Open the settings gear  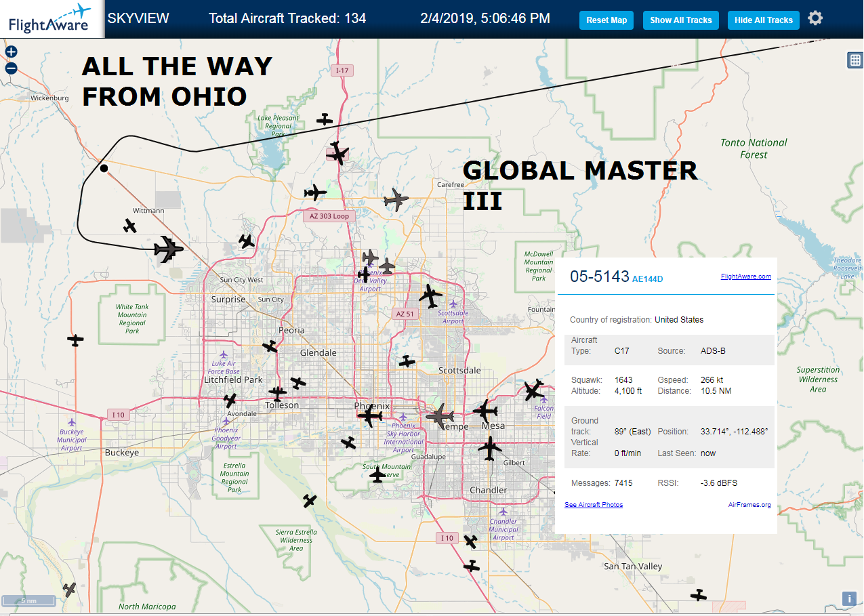(815, 18)
